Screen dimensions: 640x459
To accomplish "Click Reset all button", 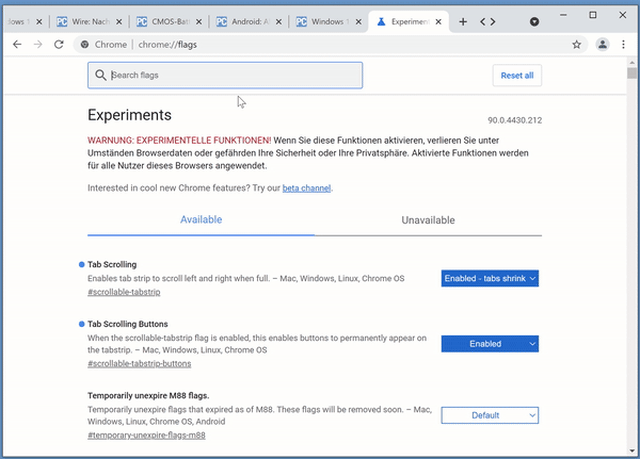I will tap(517, 75).
